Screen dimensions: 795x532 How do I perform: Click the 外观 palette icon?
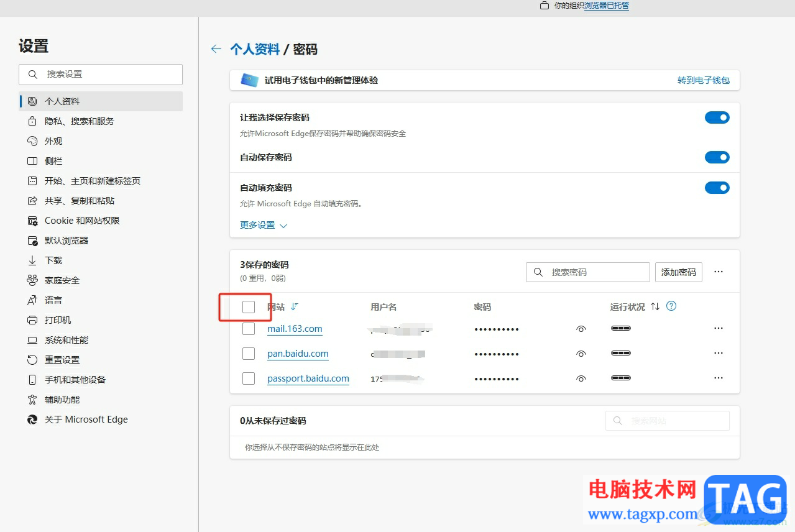(x=32, y=141)
